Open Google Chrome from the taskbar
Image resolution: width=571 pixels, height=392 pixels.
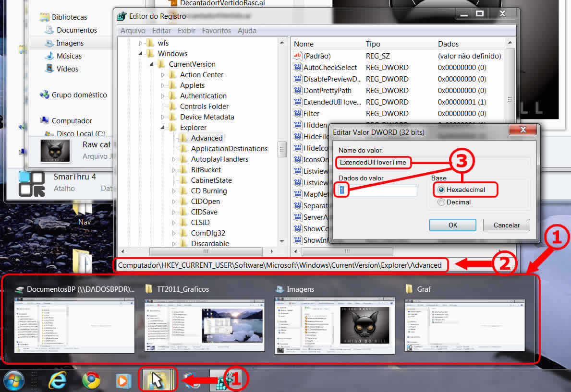(x=91, y=380)
